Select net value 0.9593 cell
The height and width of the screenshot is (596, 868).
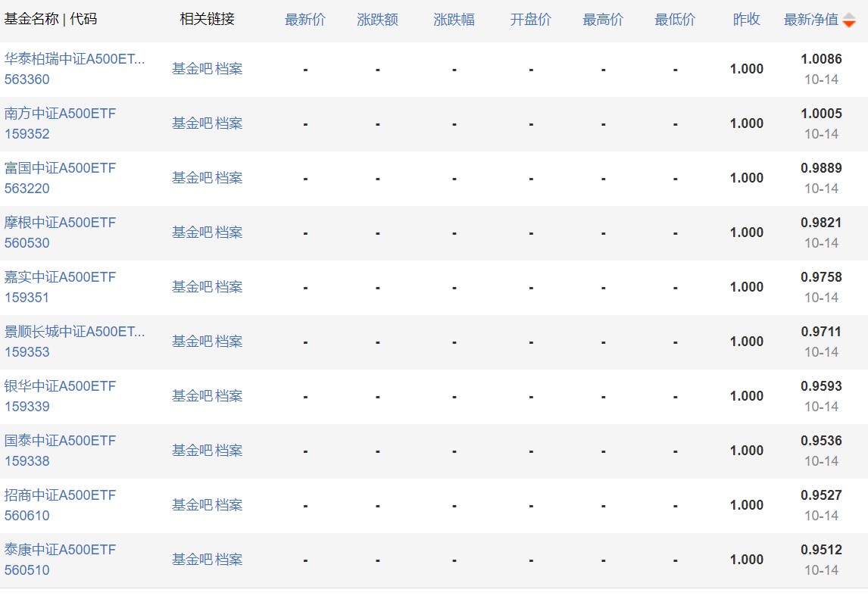tap(821, 385)
